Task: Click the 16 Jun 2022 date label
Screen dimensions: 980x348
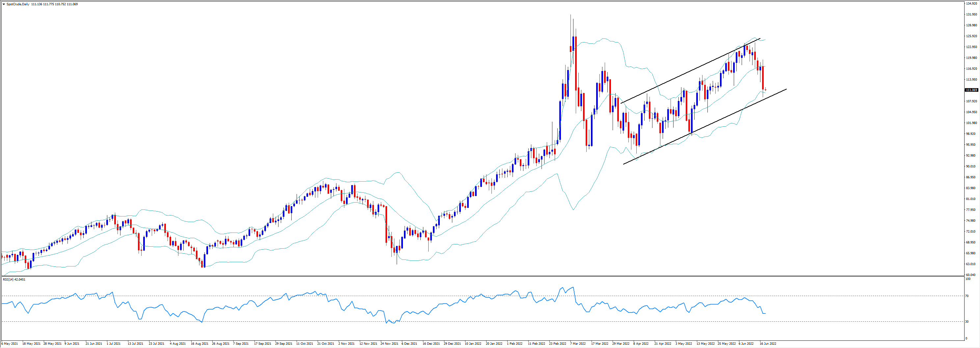Action: pyautogui.click(x=768, y=344)
